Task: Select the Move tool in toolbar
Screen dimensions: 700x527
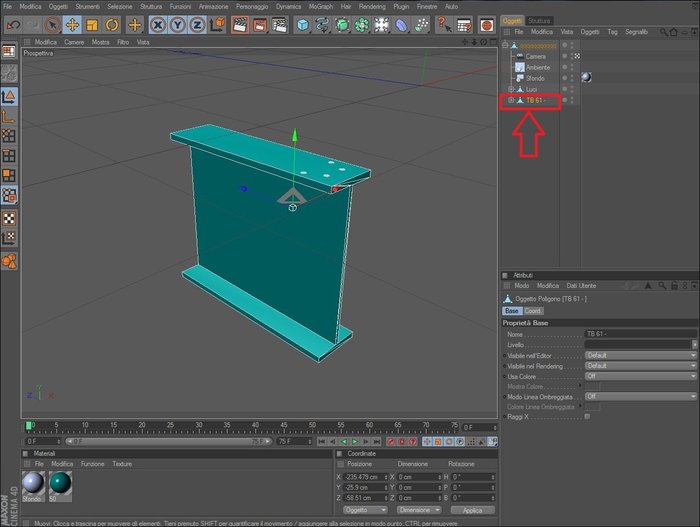Action: pos(72,25)
